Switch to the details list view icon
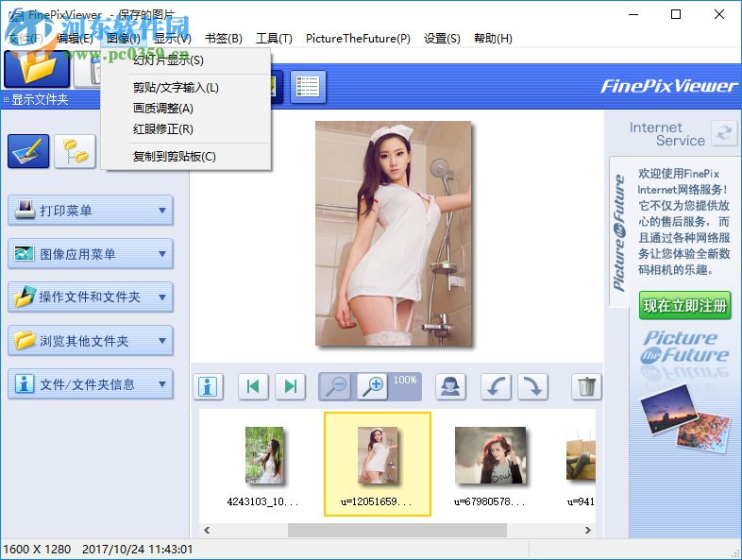Viewport: 742px width, 560px height. [308, 87]
